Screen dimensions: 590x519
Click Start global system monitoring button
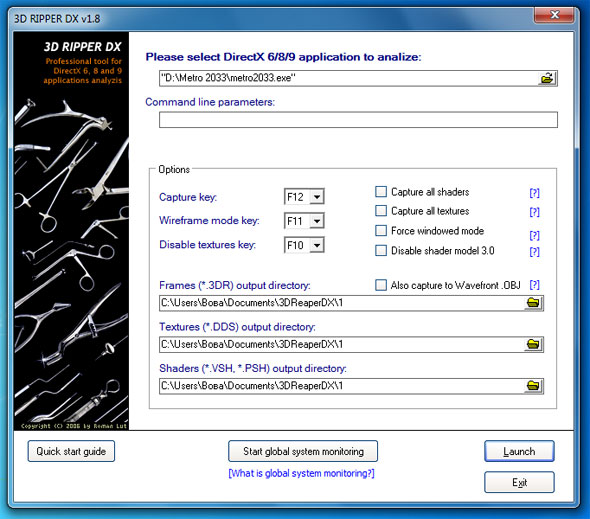(303, 451)
